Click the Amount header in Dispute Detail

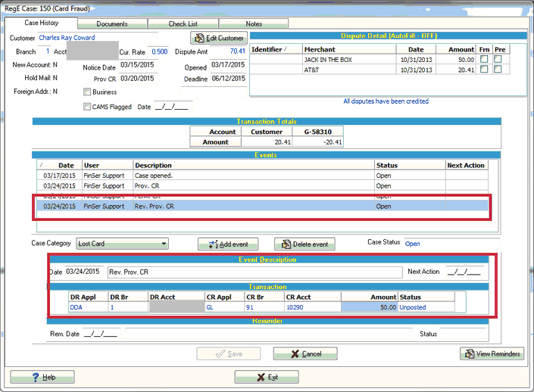455,49
